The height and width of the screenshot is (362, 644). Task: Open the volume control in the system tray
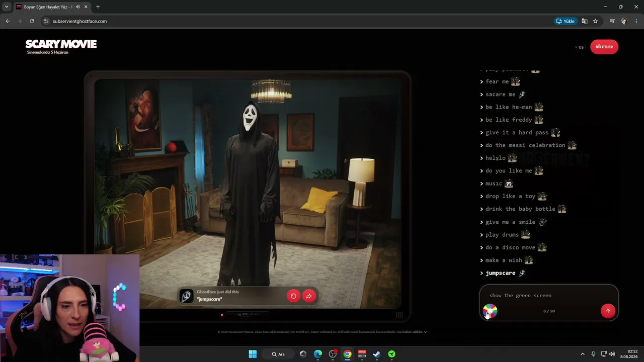pos(612,354)
